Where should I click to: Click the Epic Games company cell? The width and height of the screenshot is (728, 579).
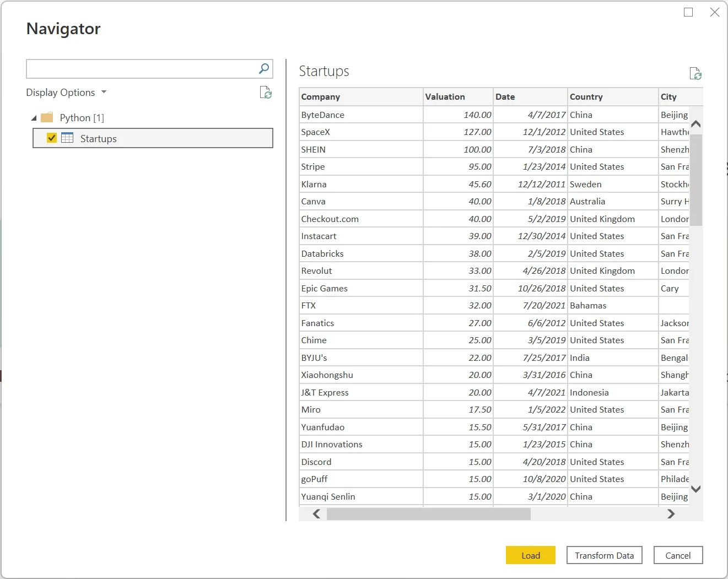[x=361, y=288]
